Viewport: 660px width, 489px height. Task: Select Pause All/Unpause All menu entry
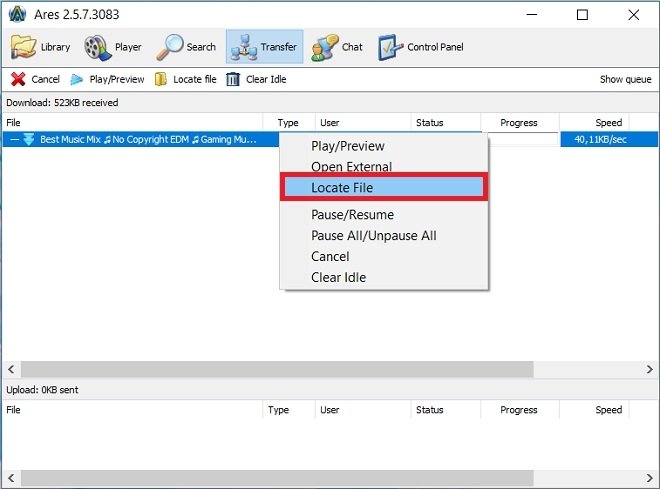[373, 236]
